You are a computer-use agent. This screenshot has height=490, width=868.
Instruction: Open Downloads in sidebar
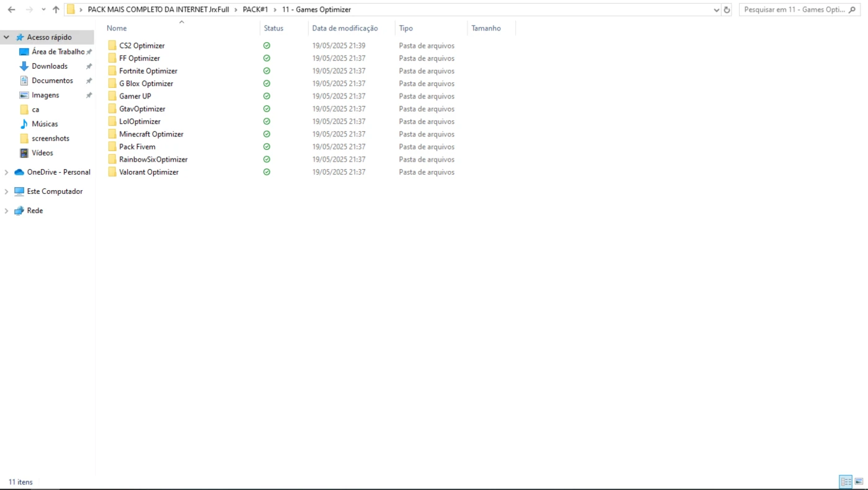click(50, 66)
